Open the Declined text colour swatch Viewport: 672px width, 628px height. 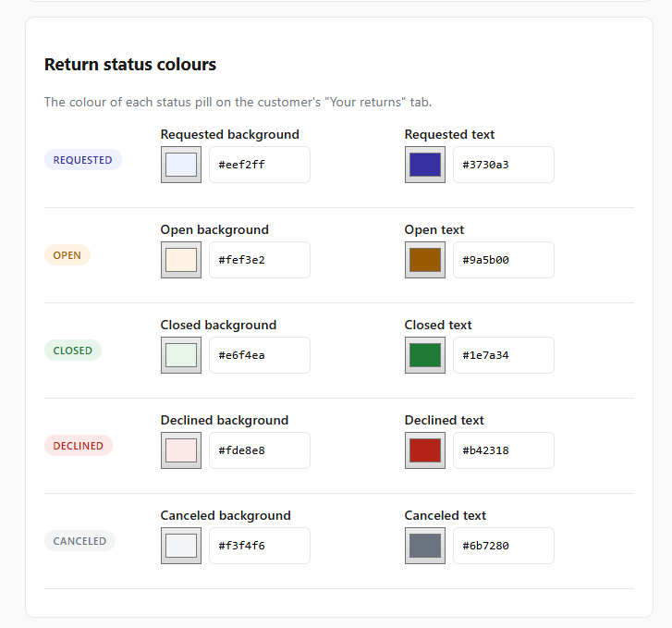424,450
